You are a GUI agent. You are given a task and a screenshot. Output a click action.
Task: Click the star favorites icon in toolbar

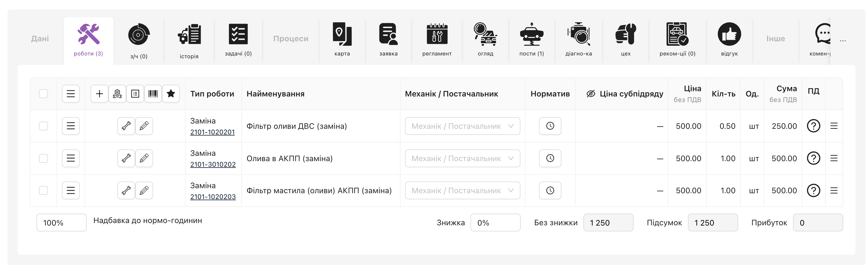tap(171, 94)
